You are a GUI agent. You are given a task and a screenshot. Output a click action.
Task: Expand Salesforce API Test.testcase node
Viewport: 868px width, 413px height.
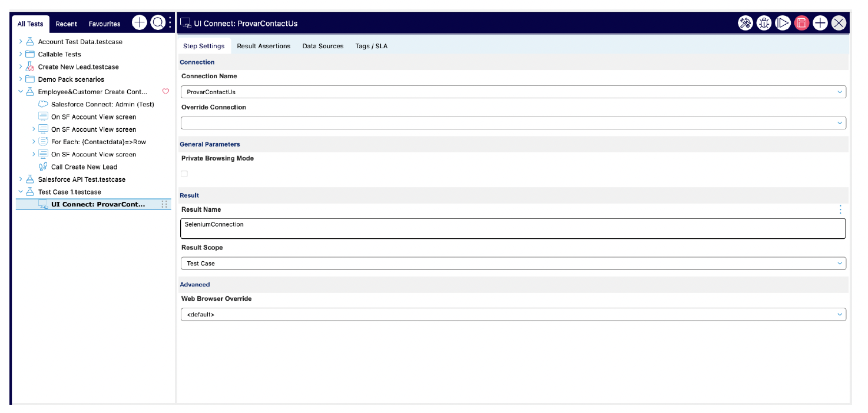[x=21, y=179]
